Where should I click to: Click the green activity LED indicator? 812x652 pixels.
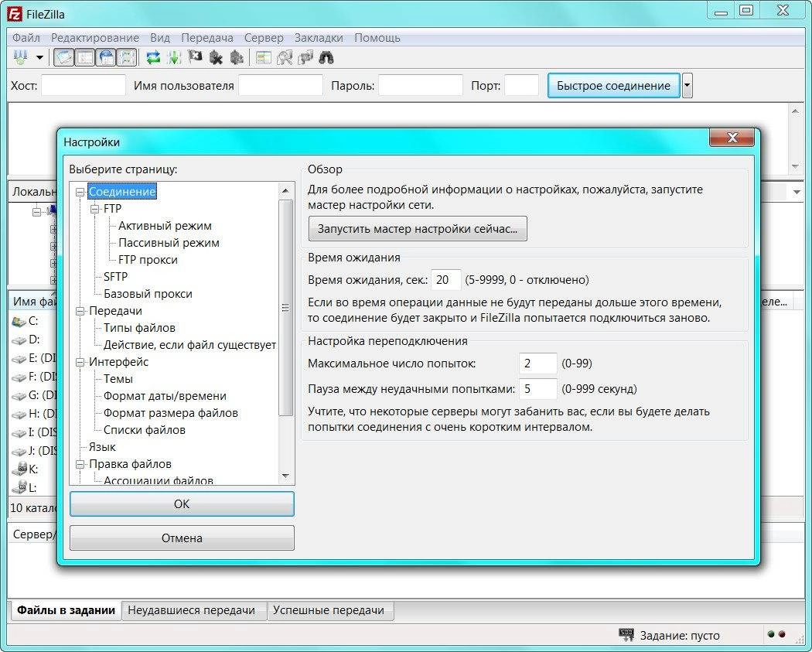click(770, 634)
